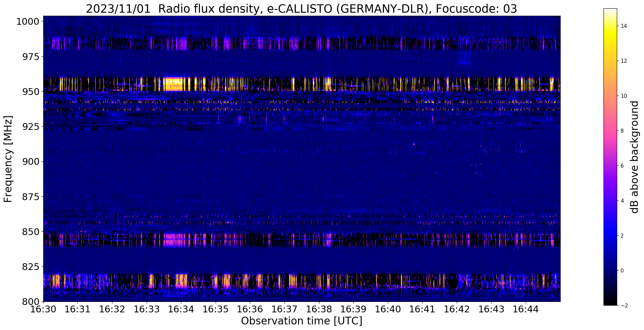The width and height of the screenshot is (644, 330).
Task: Click the 1000 frequency tick label
Action: 27,22
